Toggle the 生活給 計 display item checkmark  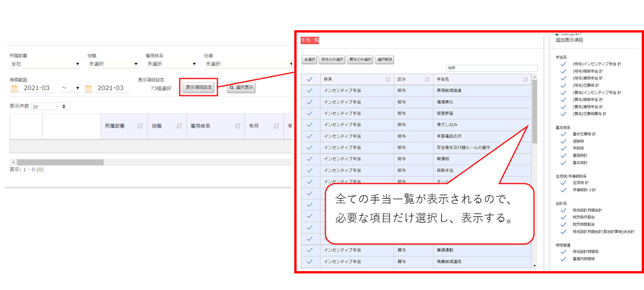(563, 183)
